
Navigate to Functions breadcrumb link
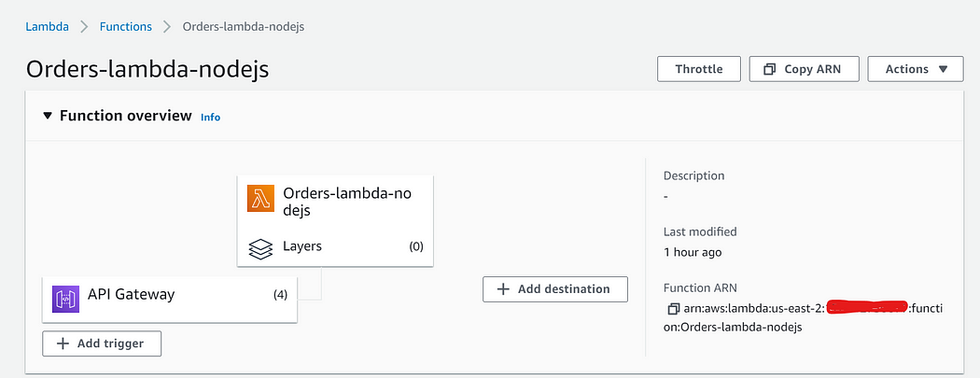click(x=126, y=27)
